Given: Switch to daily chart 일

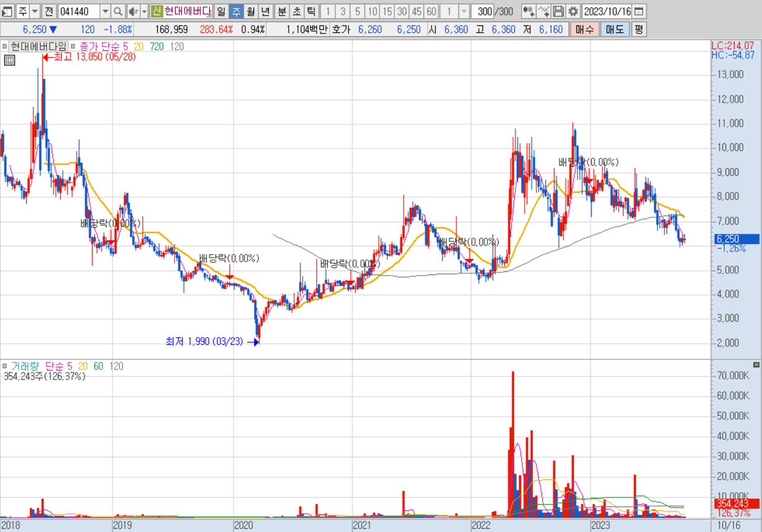Looking at the screenshot, I should (x=221, y=11).
